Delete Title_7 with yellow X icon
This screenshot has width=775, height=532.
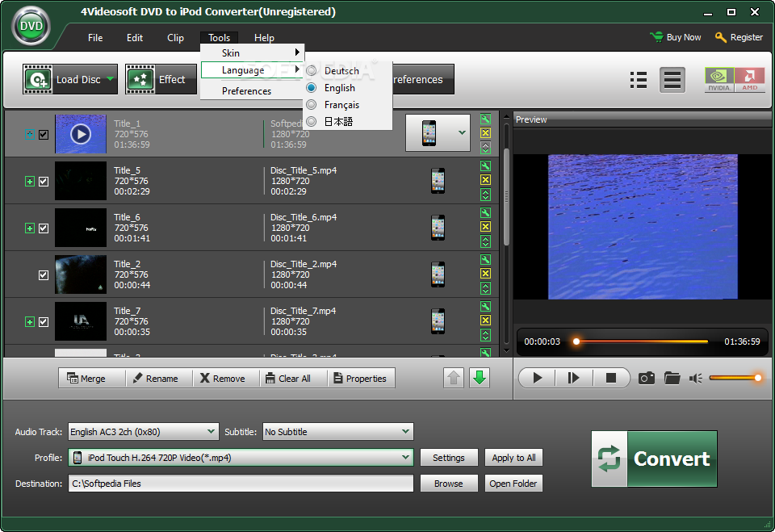[485, 320]
